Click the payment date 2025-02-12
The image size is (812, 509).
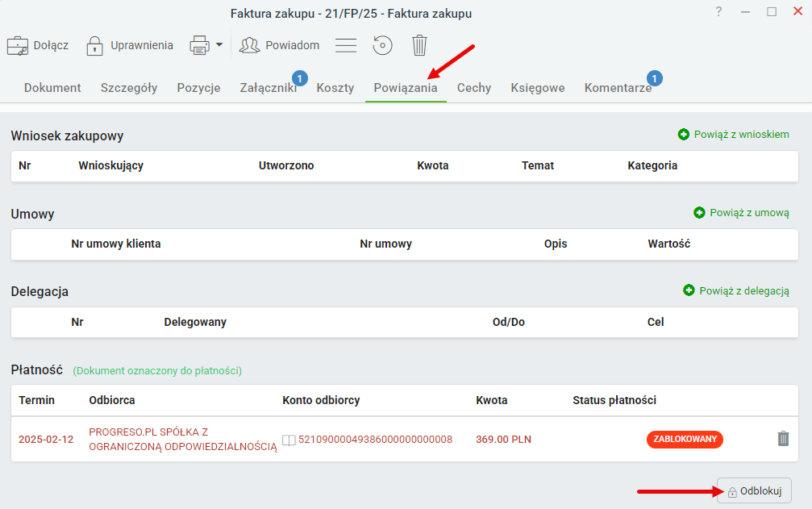(x=46, y=440)
